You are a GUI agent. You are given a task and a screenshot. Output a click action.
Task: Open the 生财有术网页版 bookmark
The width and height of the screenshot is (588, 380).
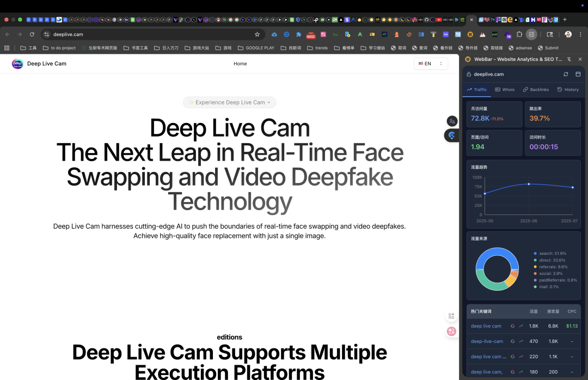[x=100, y=48]
